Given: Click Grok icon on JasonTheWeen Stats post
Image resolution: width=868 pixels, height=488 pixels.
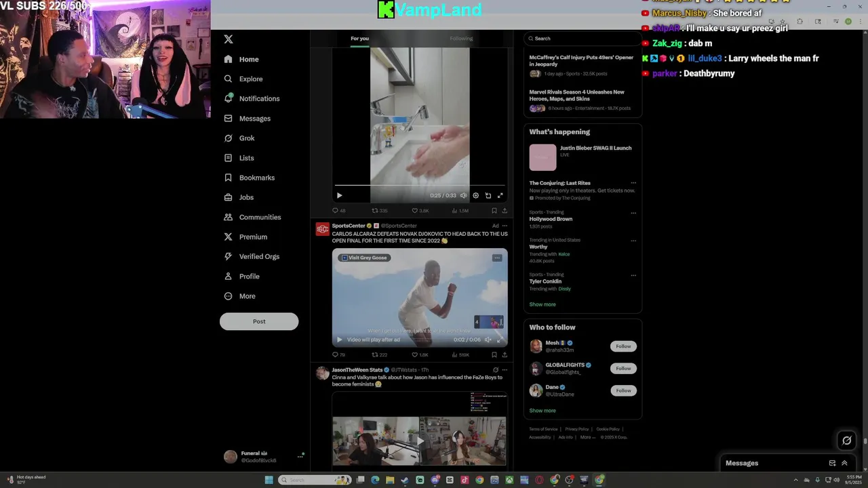Looking at the screenshot, I should click(496, 370).
